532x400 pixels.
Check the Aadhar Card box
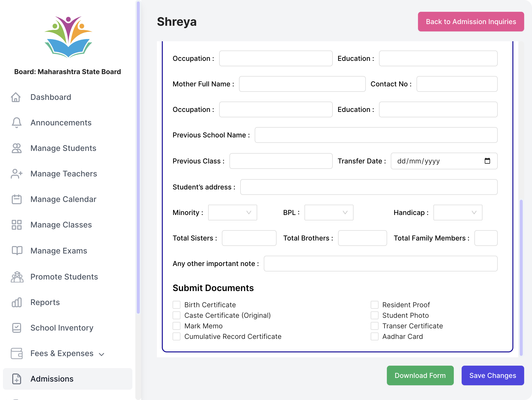375,336
